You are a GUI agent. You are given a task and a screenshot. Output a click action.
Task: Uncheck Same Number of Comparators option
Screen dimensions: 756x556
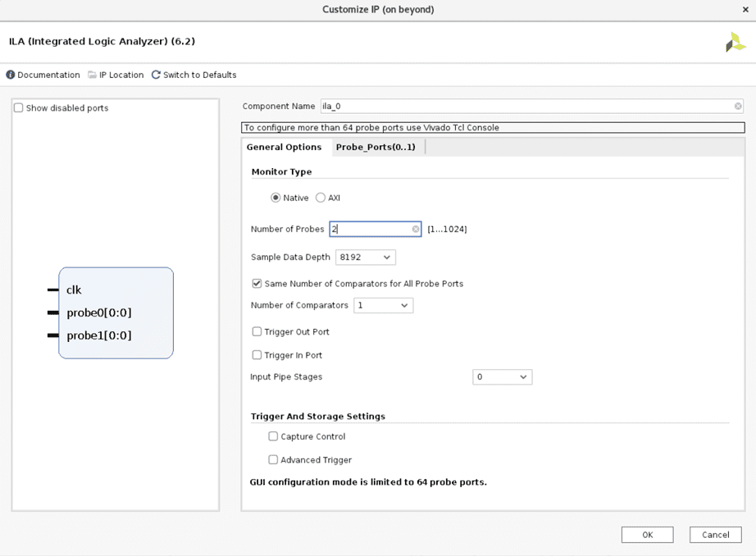(x=257, y=284)
